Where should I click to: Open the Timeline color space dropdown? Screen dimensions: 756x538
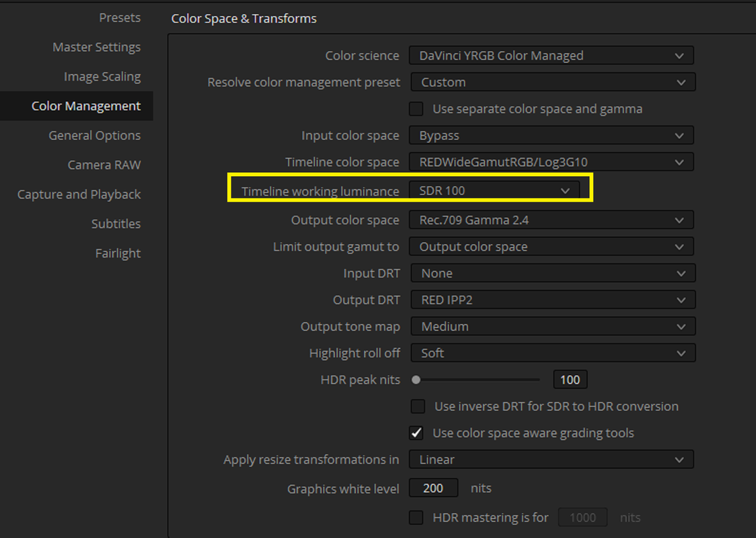coord(551,162)
